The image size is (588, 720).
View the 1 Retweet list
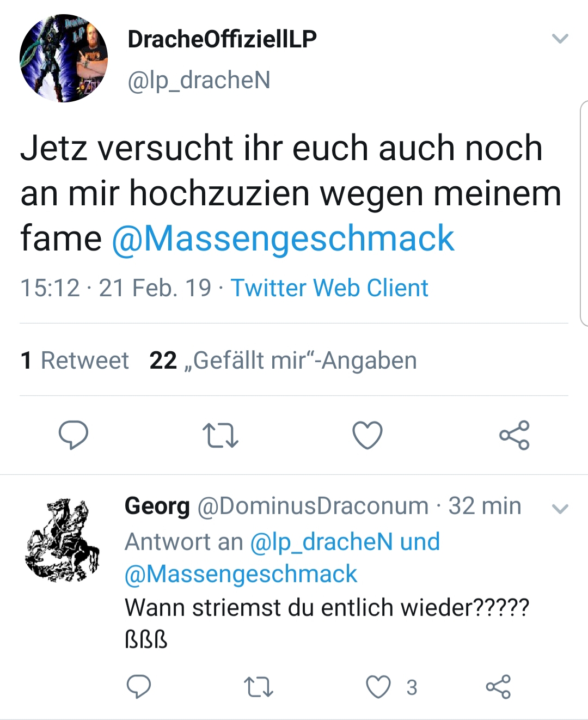(75, 361)
